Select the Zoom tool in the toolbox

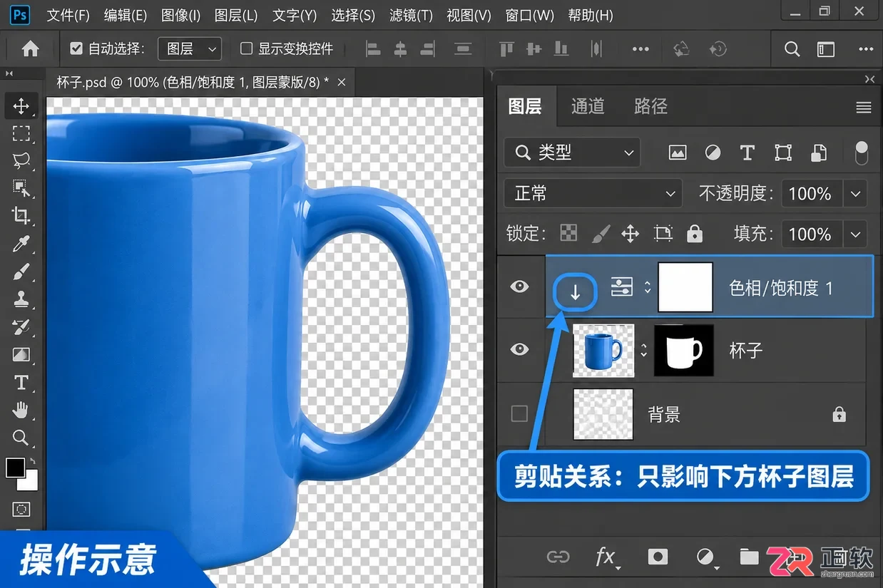click(21, 437)
